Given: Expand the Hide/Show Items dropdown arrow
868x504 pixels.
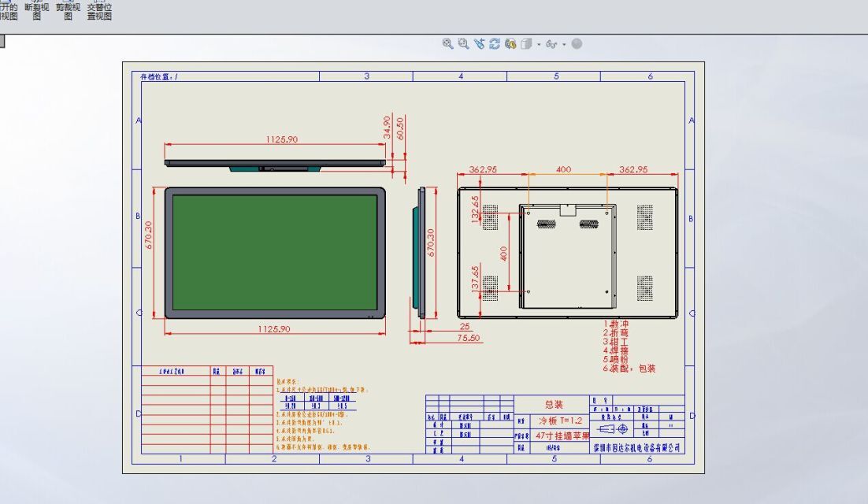Looking at the screenshot, I should click(564, 45).
